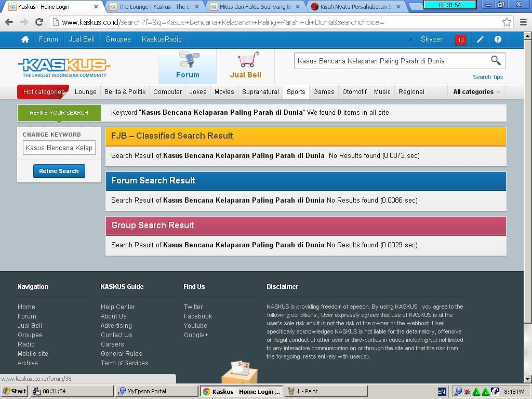Open the 00:31:54 taskbar window

pyautogui.click(x=72, y=391)
